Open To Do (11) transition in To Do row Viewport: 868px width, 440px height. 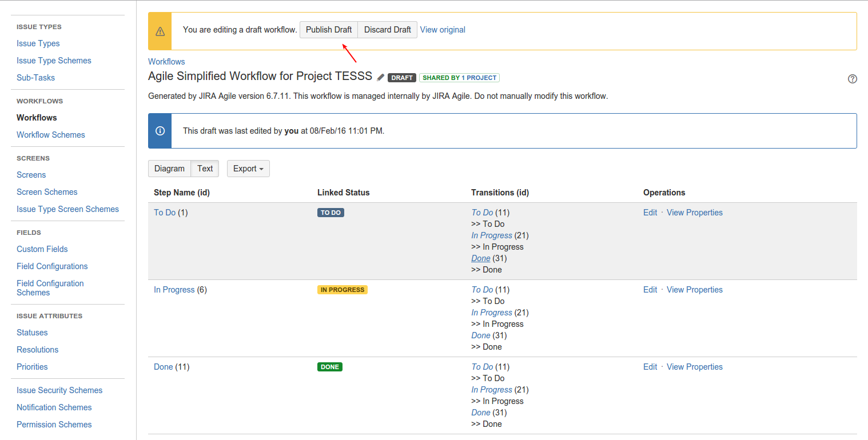(x=482, y=213)
